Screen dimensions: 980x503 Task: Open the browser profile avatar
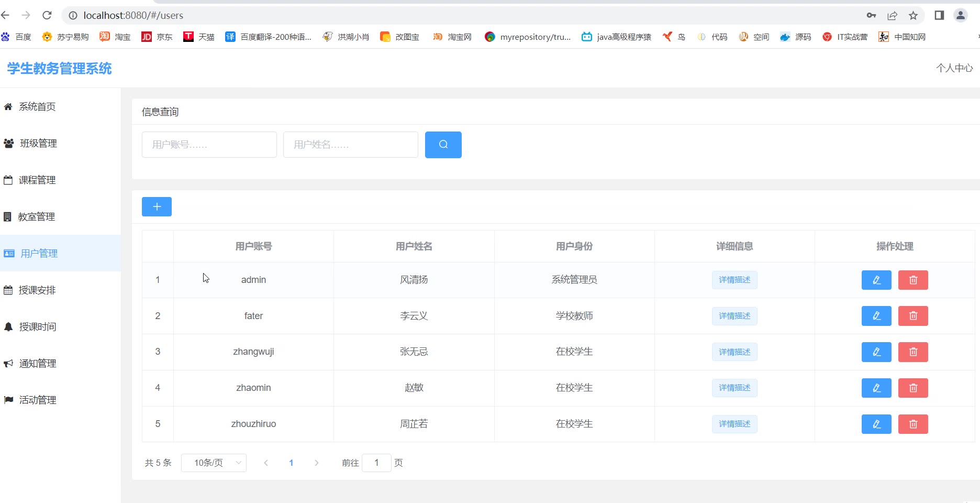click(x=960, y=16)
